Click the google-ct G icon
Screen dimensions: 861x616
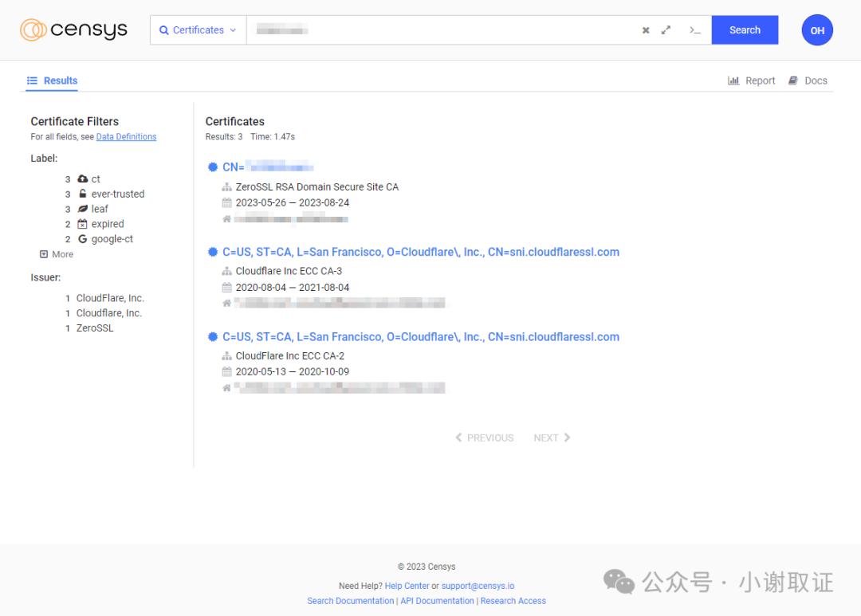point(82,239)
